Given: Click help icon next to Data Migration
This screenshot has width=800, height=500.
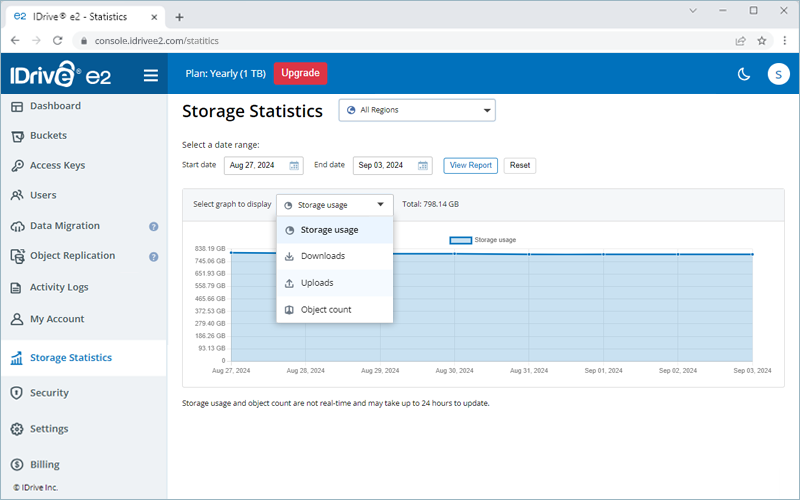Looking at the screenshot, I should pos(154,227).
